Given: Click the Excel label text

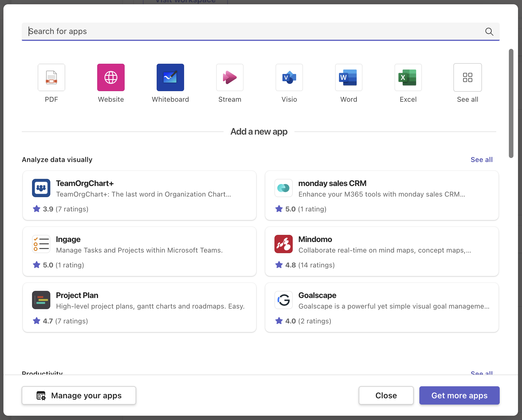Looking at the screenshot, I should (x=408, y=99).
